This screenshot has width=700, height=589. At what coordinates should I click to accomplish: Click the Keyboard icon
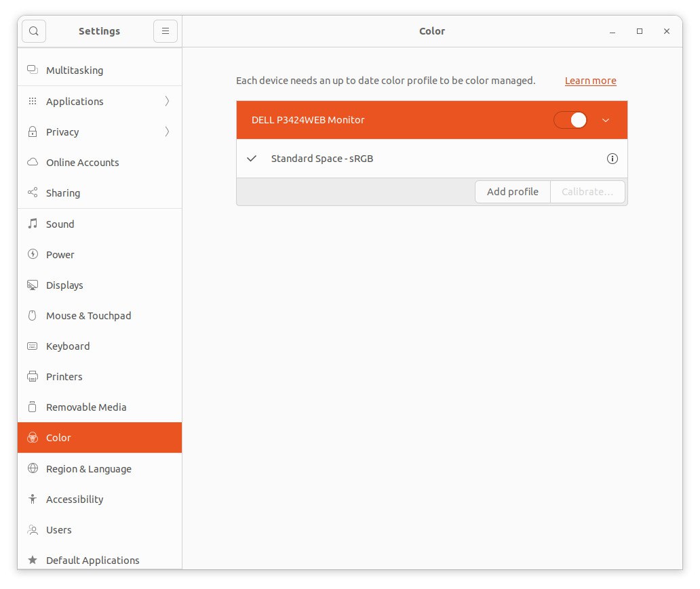[33, 346]
